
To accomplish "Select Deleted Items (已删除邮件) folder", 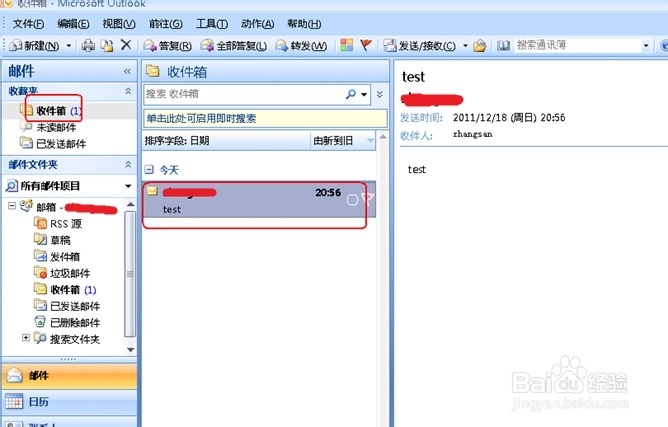I will pyautogui.click(x=67, y=323).
